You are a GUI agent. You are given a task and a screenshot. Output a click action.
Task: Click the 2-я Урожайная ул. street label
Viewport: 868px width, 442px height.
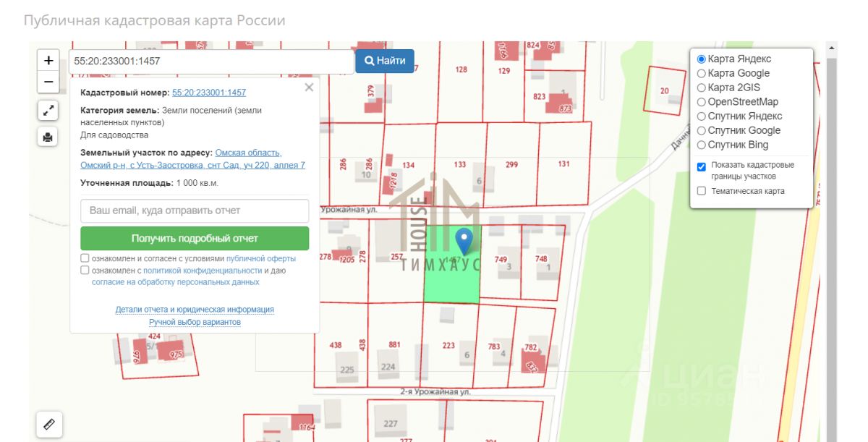pos(435,391)
